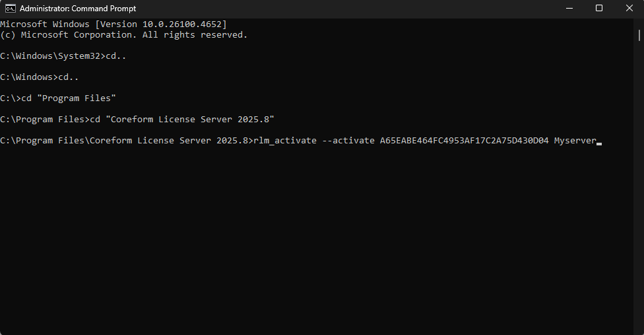Click the C:\Windows>cd.. command line
644x335 pixels.
pos(39,77)
